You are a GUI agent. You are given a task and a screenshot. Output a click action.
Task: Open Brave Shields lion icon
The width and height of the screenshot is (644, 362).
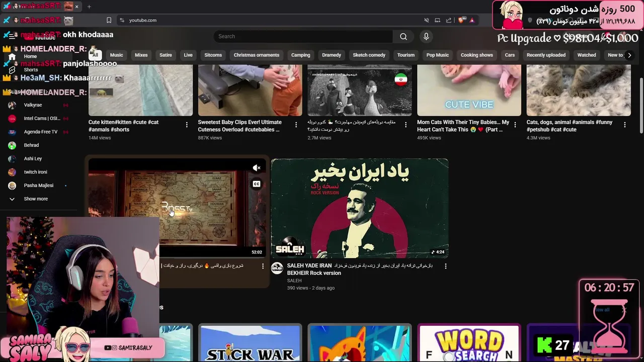pyautogui.click(x=461, y=20)
